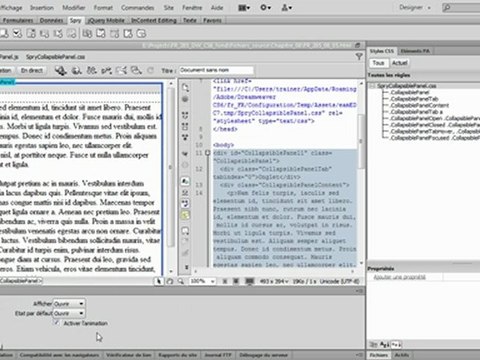Switch to the Eléments PA panel tab

click(x=415, y=51)
